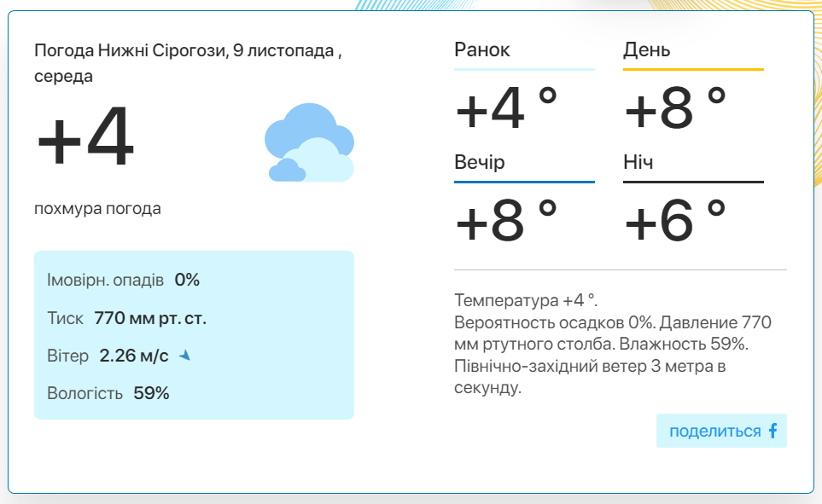The width and height of the screenshot is (822, 504).
Task: Click the поделиться share button
Action: pyautogui.click(x=721, y=432)
